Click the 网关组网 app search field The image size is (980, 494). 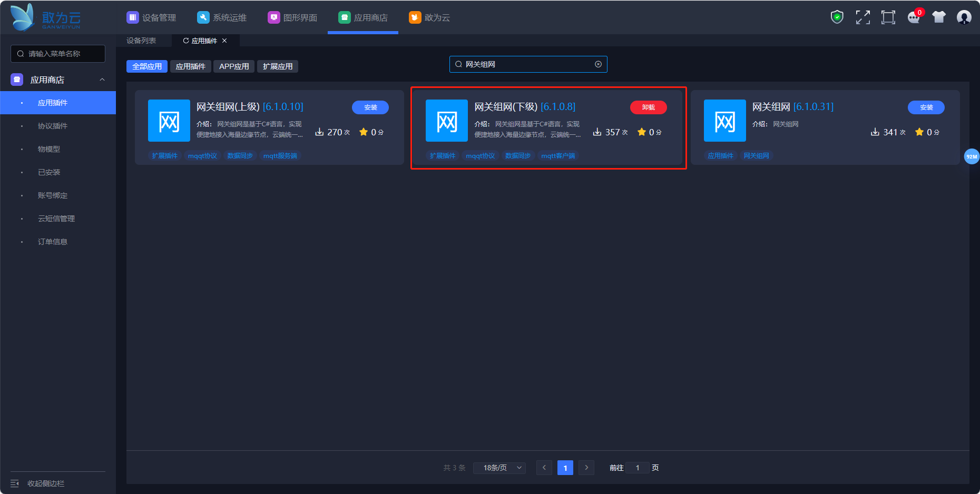[x=528, y=64]
